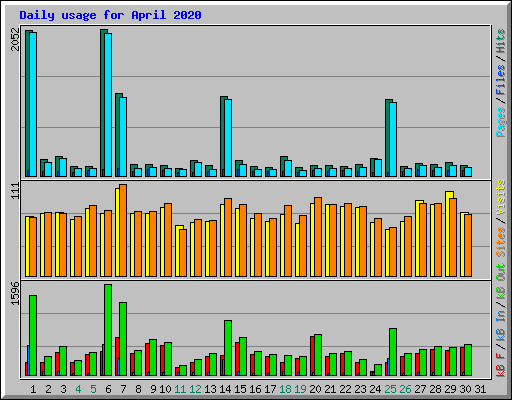Click the "Files" legend label
Viewport: 512px width, 400px height.
tap(501, 80)
